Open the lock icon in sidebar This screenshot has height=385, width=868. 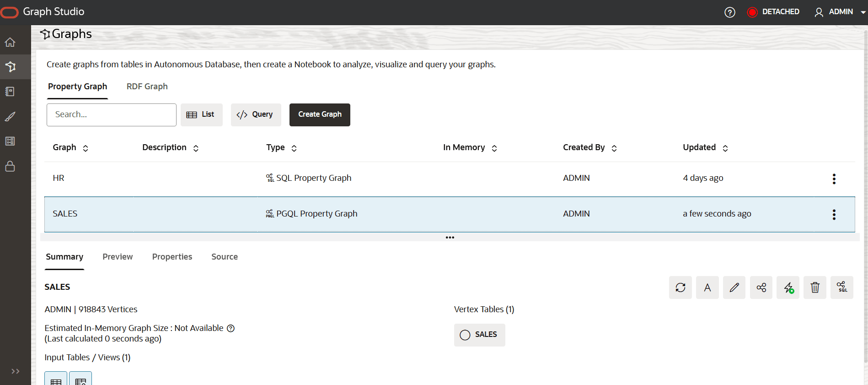tap(10, 166)
